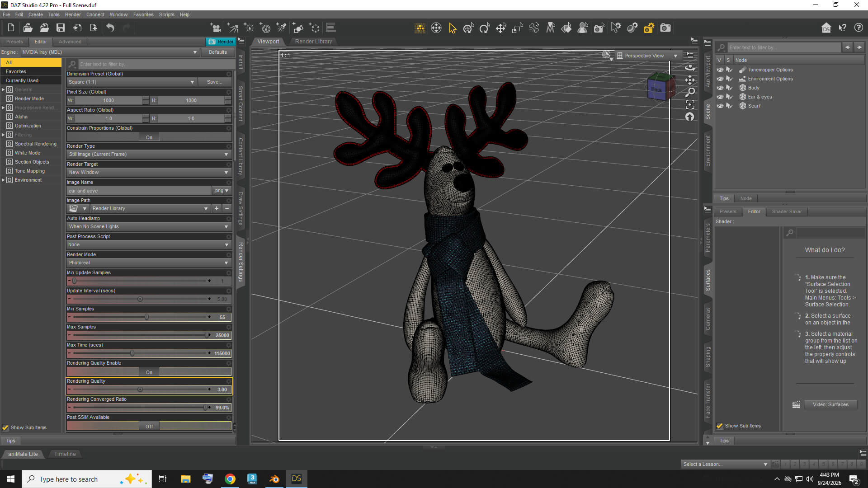Click the Undo arrow icon

[x=110, y=28]
